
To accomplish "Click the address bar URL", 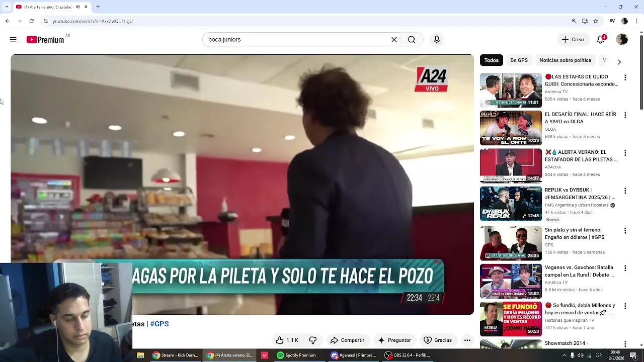I will click(x=93, y=21).
